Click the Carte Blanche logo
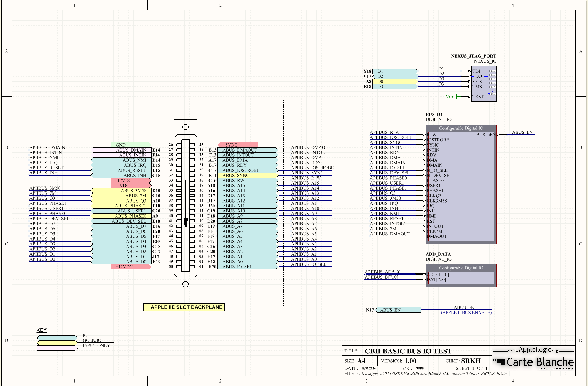Viewport: 588px width, 386px height. click(533, 362)
